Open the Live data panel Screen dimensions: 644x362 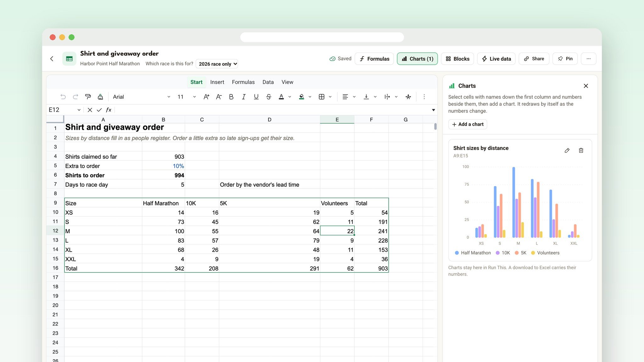tap(496, 59)
